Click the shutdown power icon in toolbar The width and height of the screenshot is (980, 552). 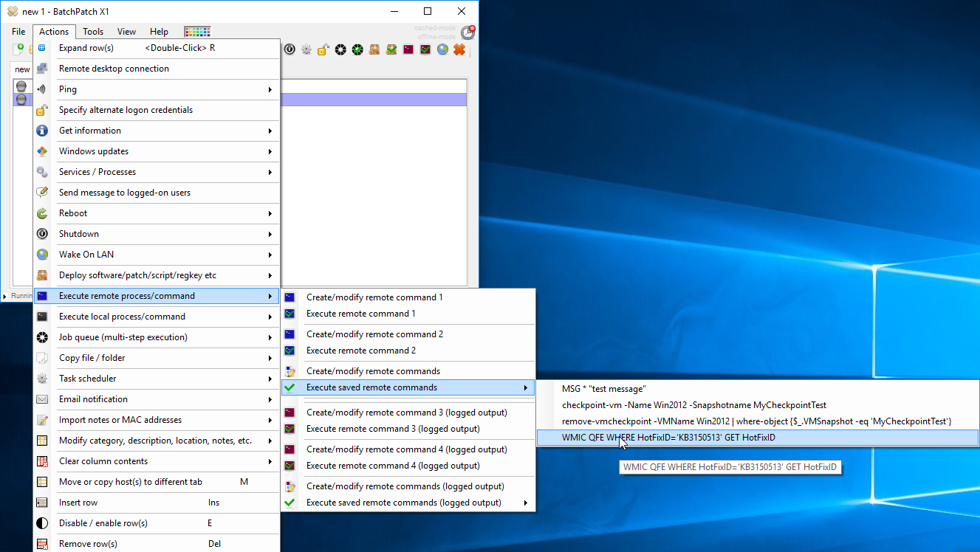tap(290, 49)
